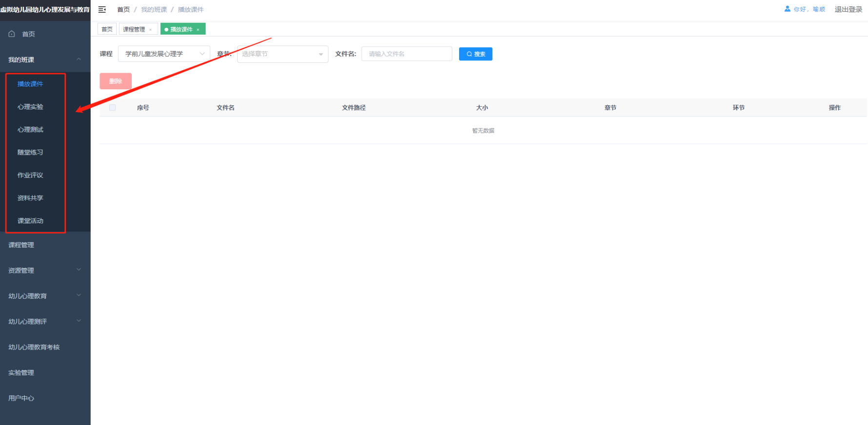Click 退出登录 to log out
Screen dimensions: 868x425
click(x=848, y=9)
